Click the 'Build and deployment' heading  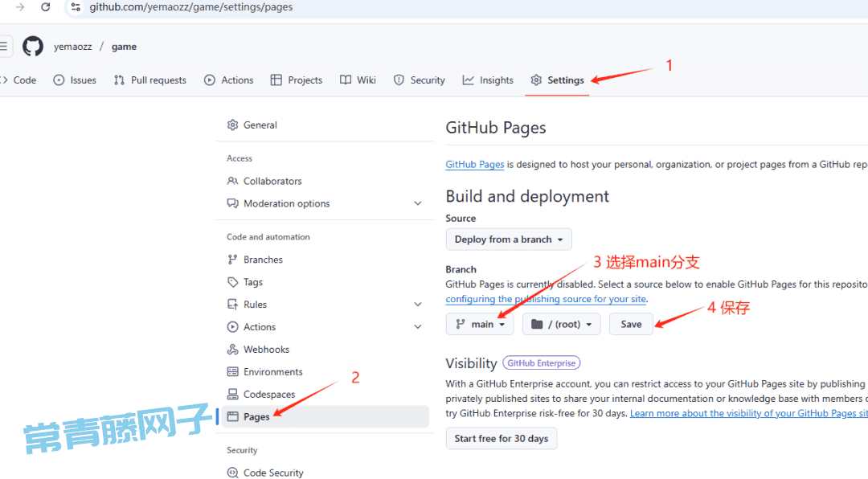pos(527,197)
